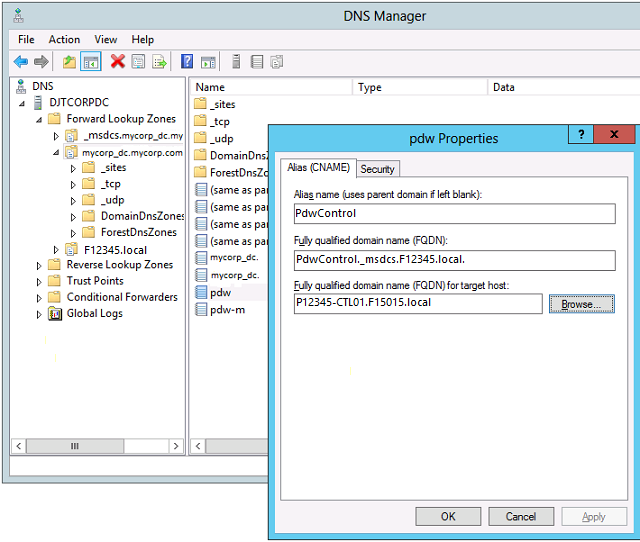
Task: Toggle show/hide console tree icon
Action: 91,62
